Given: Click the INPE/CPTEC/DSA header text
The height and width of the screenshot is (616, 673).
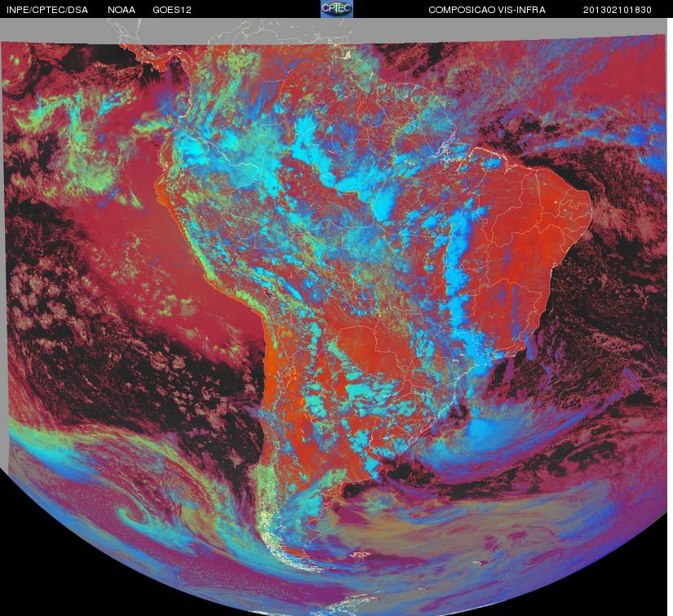Looking at the screenshot, I should [47, 10].
